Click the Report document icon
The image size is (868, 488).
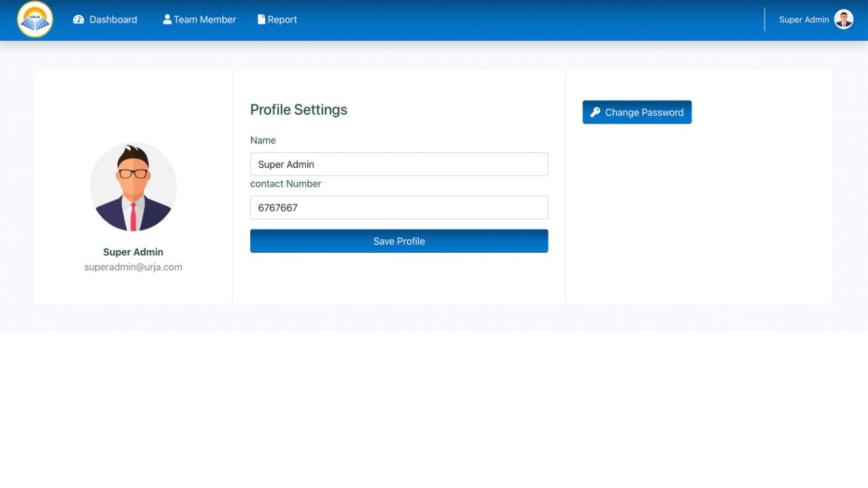click(261, 20)
